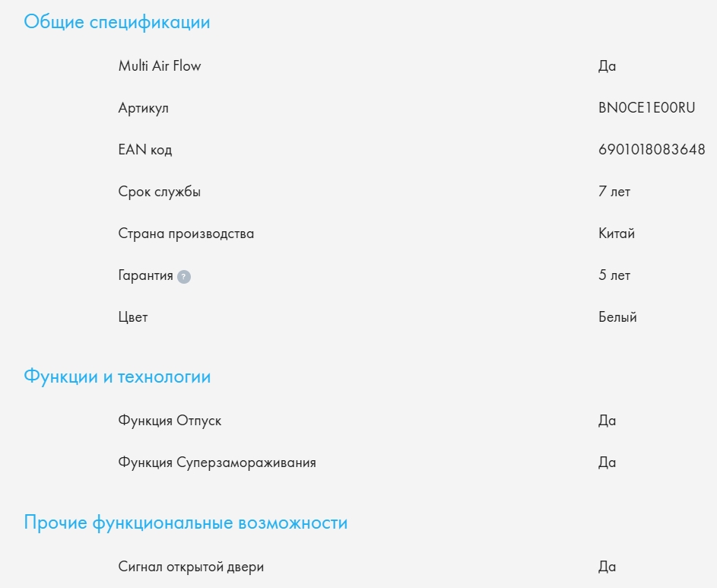The width and height of the screenshot is (717, 588).
Task: Click the Multi Air Flow label
Action: 160,66
